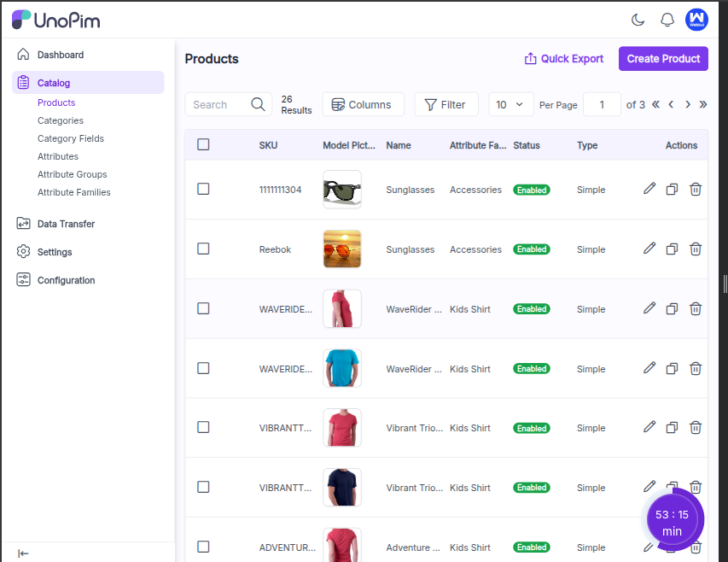
Task: Navigate to Data Transfer section
Action: pos(66,224)
